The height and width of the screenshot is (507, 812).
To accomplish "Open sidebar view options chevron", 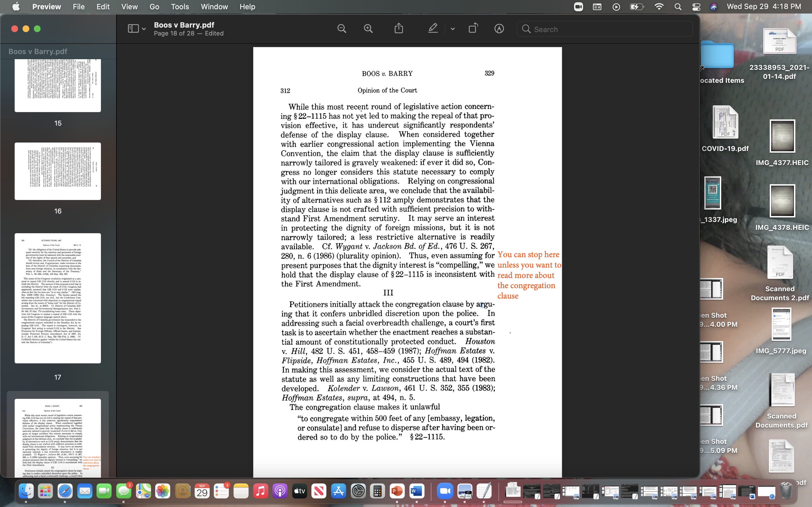I will pyautogui.click(x=144, y=29).
